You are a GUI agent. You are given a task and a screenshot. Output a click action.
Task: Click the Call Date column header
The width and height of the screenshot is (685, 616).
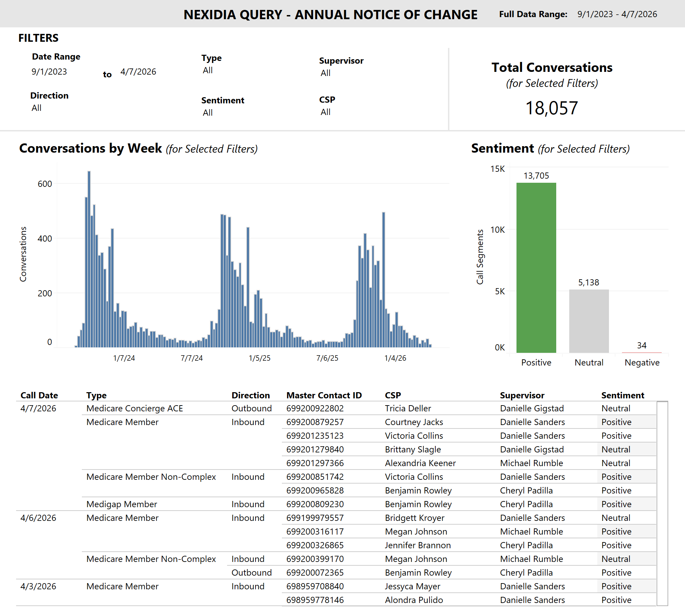pos(39,395)
